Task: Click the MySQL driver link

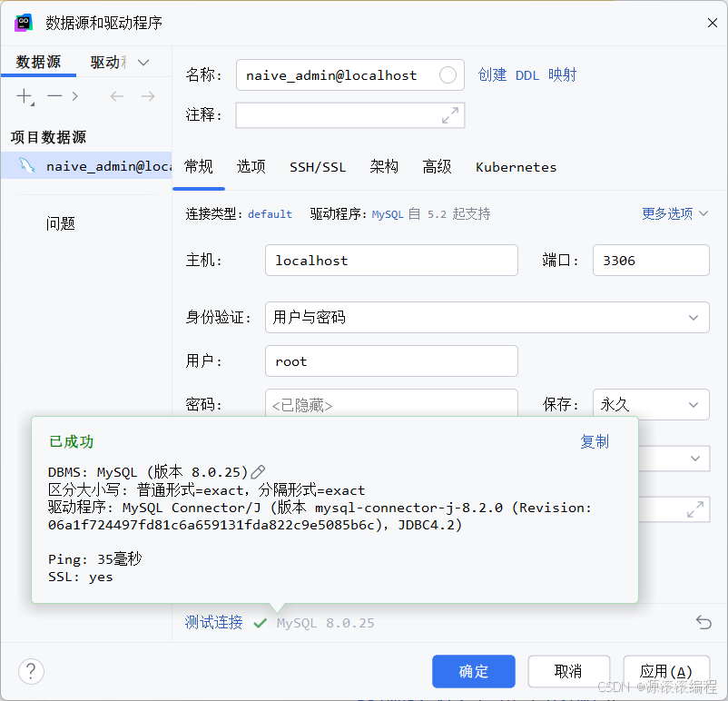Action: pyautogui.click(x=388, y=214)
